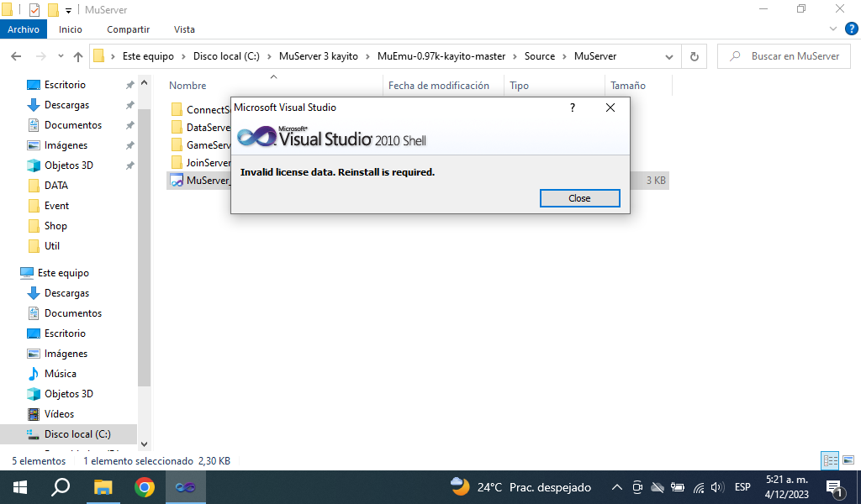
Task: Select 'Este equipo' in navigation pane
Action: (62, 272)
